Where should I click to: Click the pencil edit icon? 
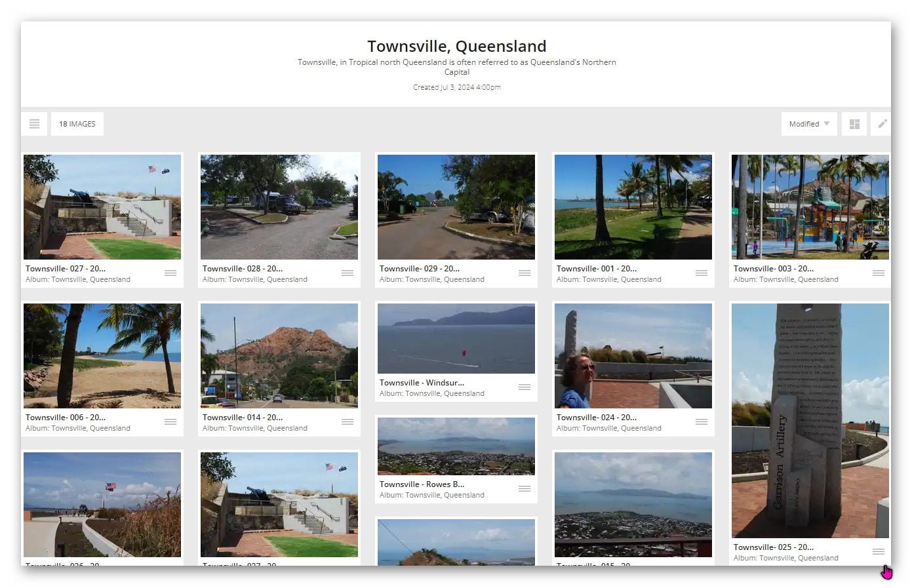882,124
